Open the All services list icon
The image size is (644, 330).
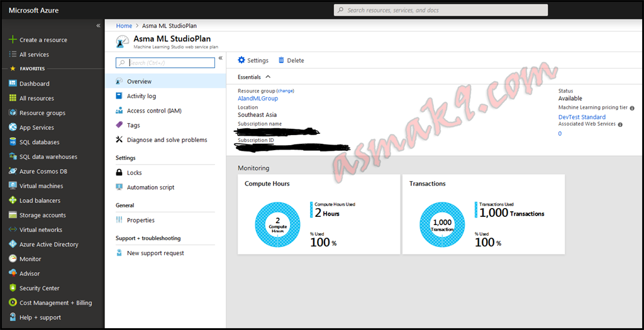coord(13,54)
